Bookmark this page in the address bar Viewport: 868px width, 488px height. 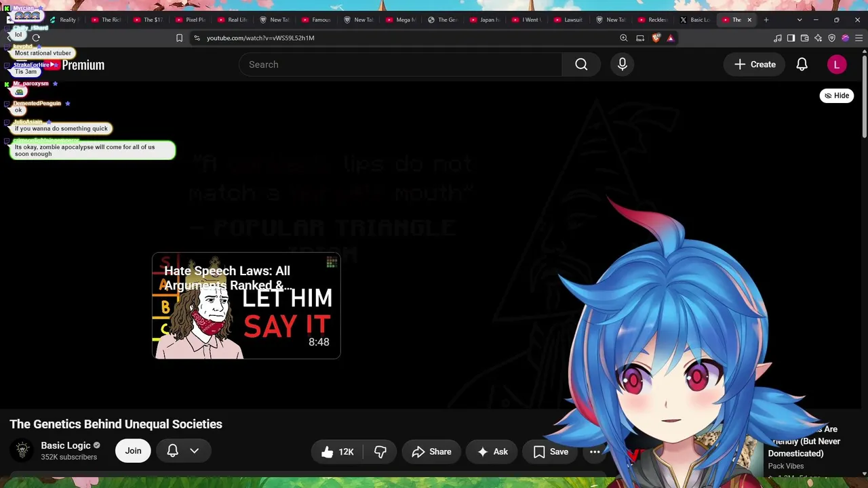(x=179, y=38)
